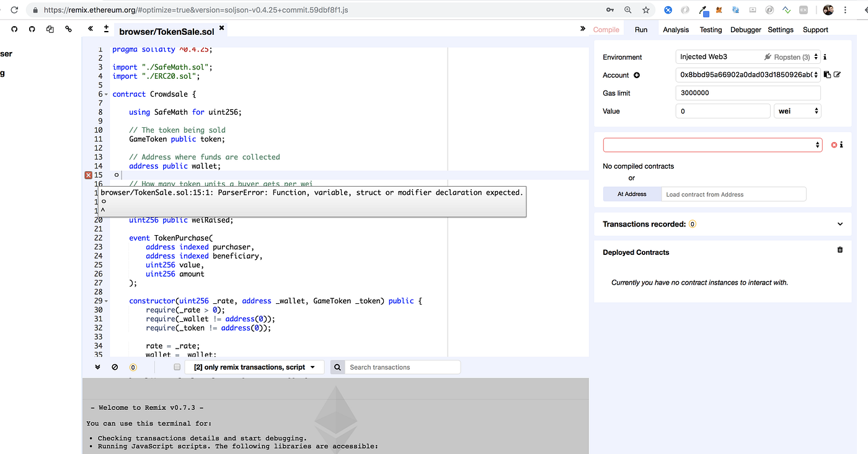Image resolution: width=868 pixels, height=454 pixels.
Task: Toggle the listen on network checkbox
Action: [177, 367]
